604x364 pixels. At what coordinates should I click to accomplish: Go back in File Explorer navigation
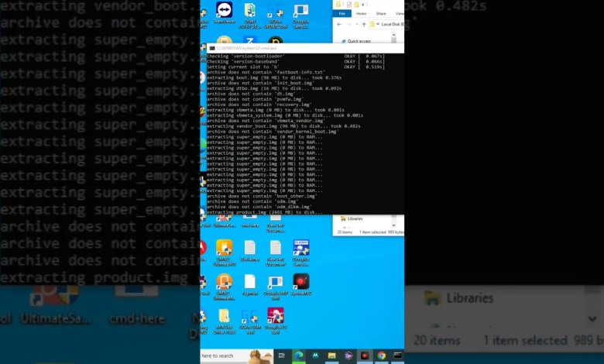[x=340, y=25]
